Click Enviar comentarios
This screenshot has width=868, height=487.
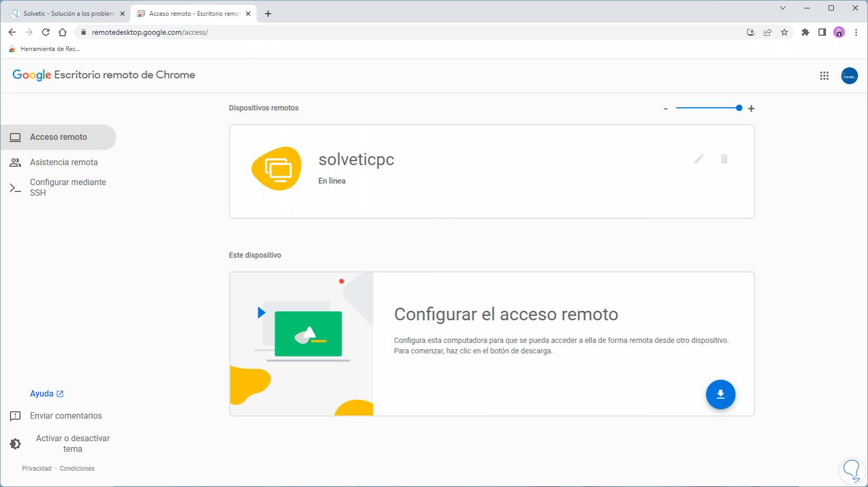tap(65, 416)
